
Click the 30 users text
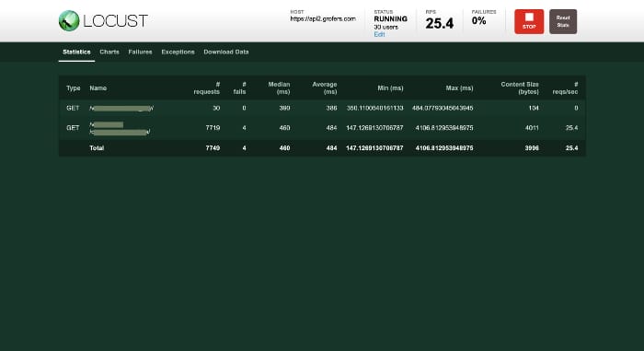[386, 27]
